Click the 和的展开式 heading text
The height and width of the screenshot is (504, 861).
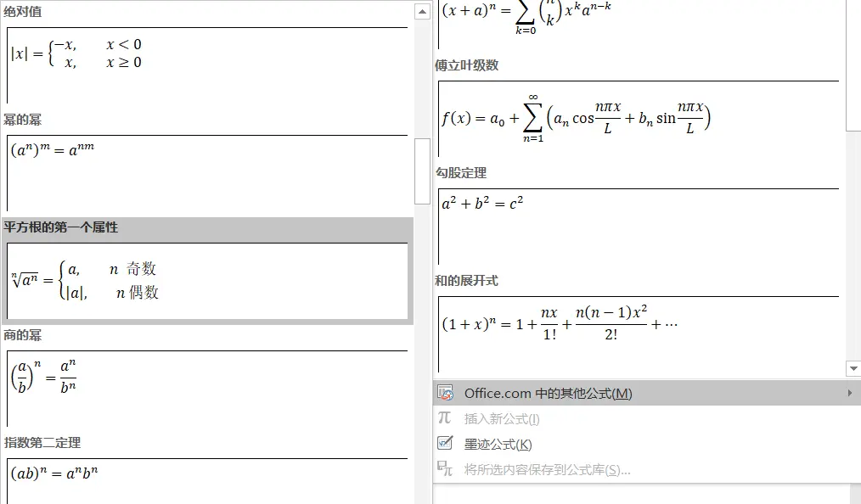coord(467,281)
